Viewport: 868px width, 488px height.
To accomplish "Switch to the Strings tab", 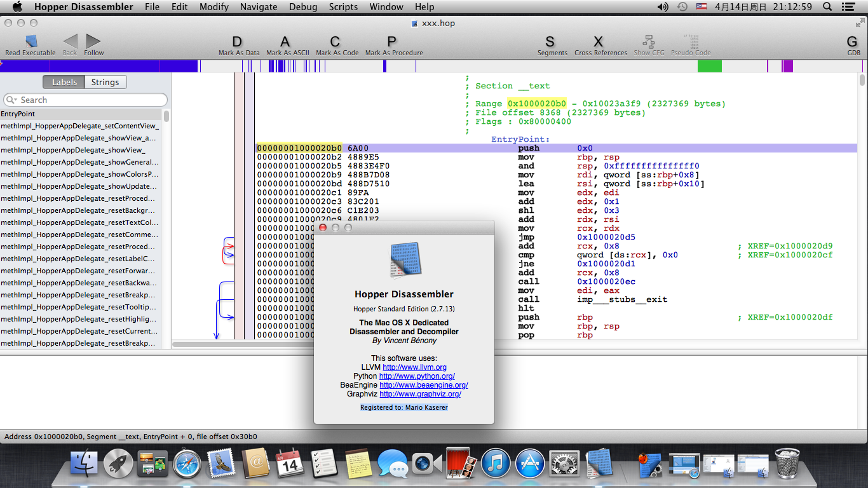I will click(105, 82).
